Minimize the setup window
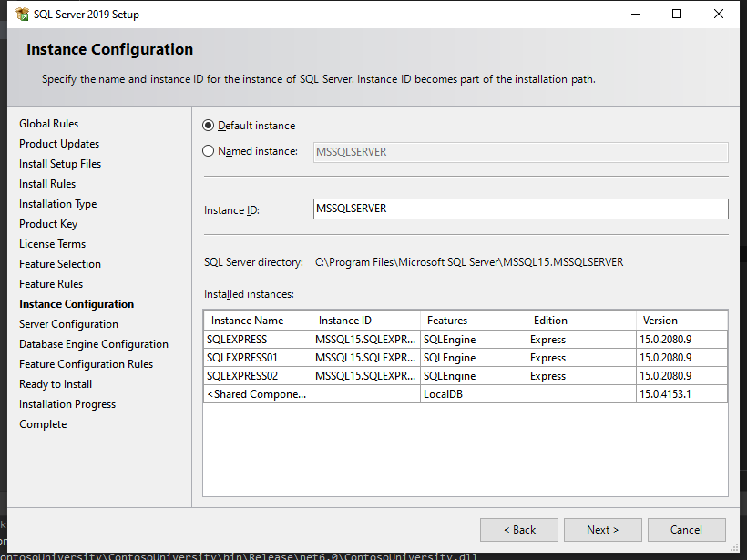Viewport: 747px width, 560px height. (x=635, y=15)
